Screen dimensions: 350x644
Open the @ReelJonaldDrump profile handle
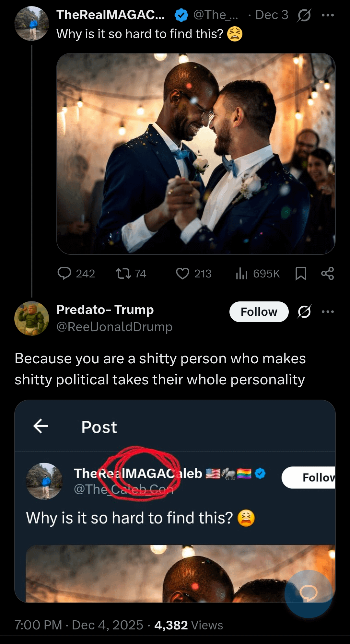(114, 327)
